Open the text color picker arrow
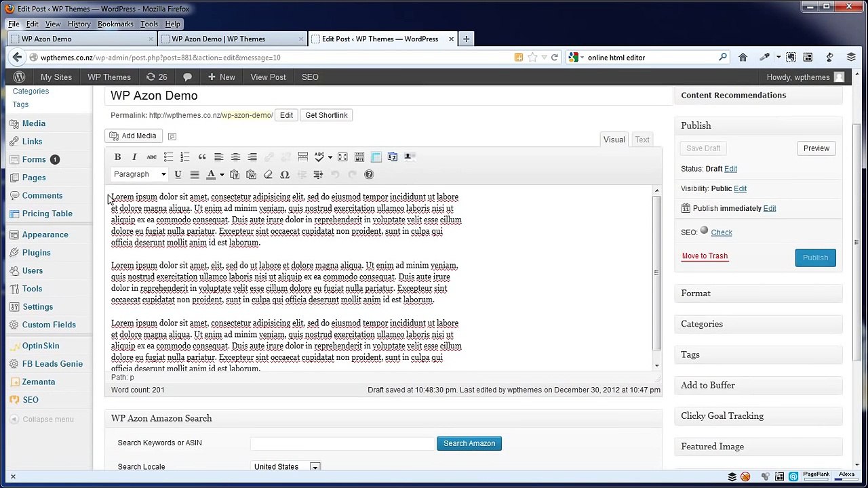 coord(222,174)
